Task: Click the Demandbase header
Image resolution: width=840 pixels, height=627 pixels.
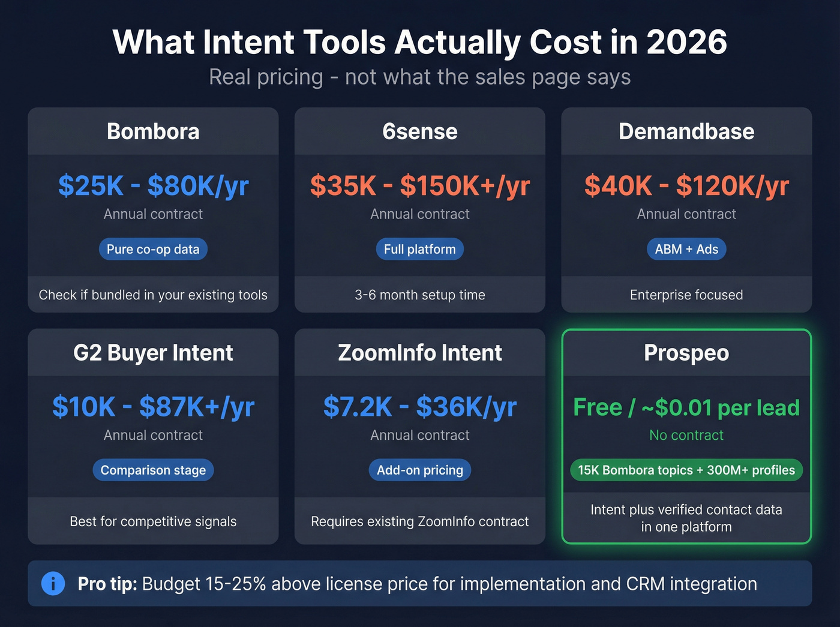Action: (686, 131)
